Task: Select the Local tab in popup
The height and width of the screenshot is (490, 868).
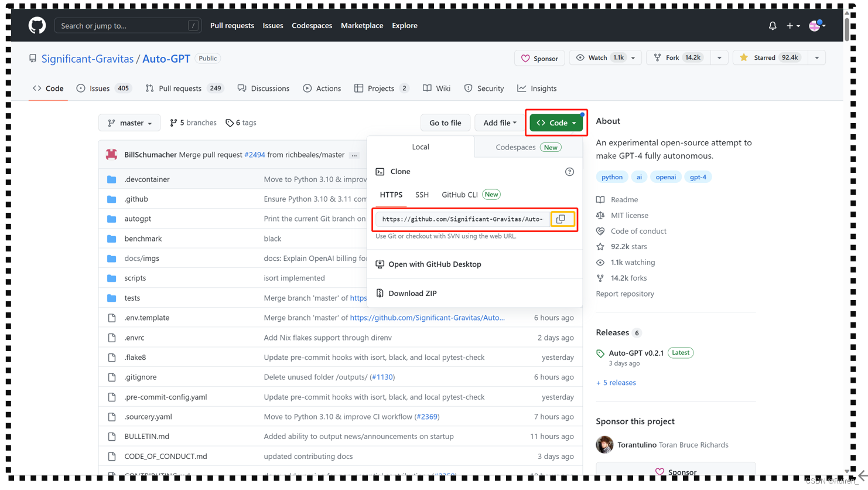Action: (421, 147)
